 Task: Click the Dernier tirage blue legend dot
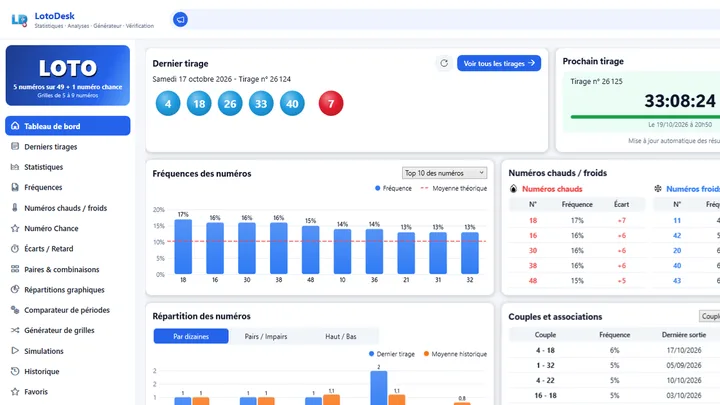tap(371, 354)
